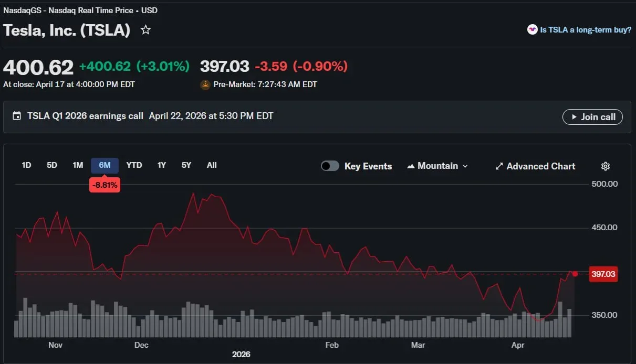636x364 pixels.
Task: Click the mountain chart type icon
Action: pos(411,166)
